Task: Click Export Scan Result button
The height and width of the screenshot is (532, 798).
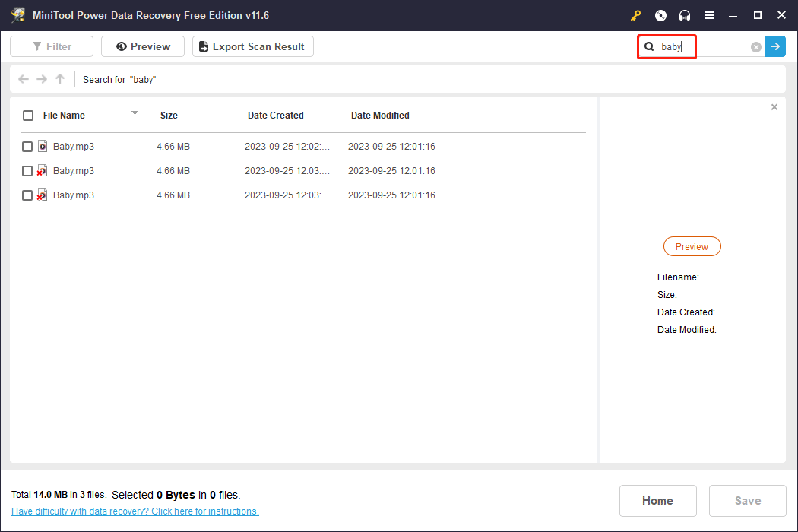Action: coord(253,46)
